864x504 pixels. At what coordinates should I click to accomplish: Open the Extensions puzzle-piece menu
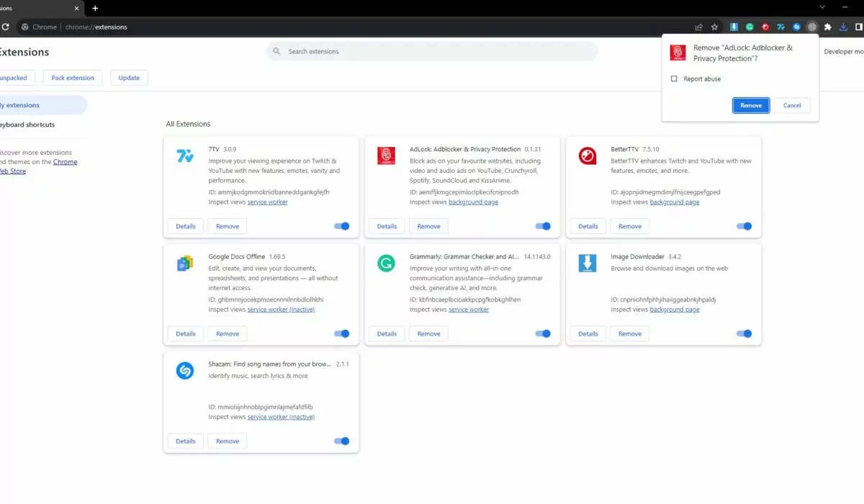(827, 27)
